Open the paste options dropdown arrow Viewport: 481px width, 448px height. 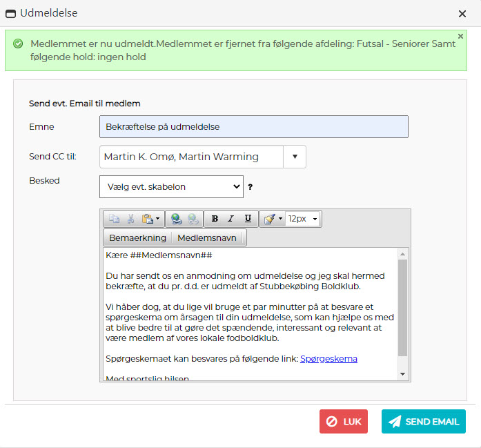[x=157, y=219]
